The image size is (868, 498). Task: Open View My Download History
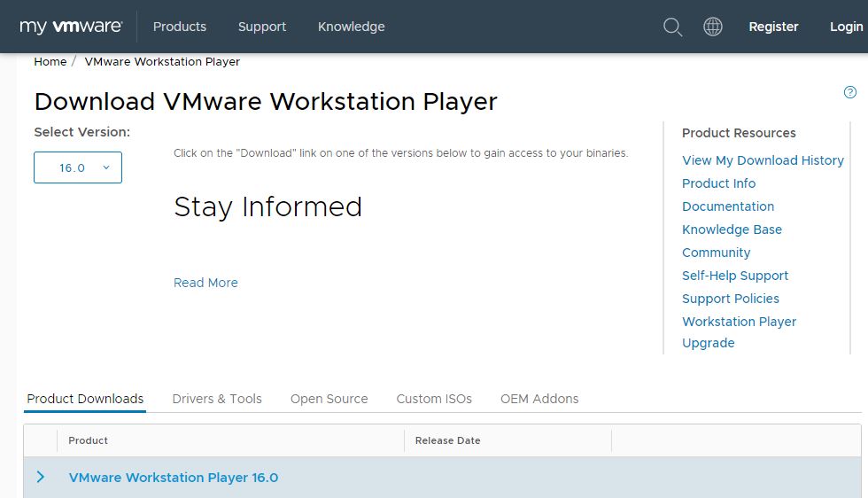point(763,160)
